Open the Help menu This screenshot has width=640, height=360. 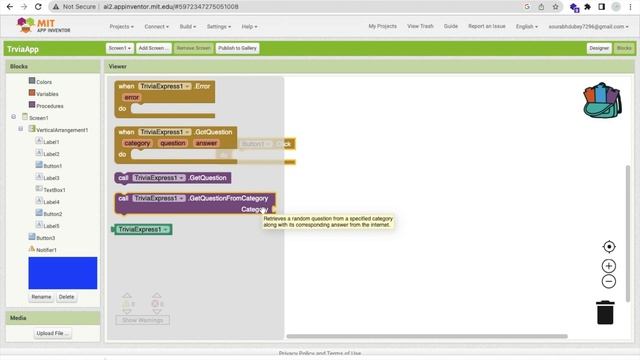coord(249,27)
